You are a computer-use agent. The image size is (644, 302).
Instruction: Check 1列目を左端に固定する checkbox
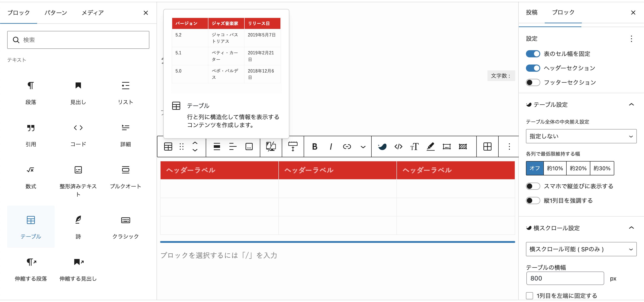[x=530, y=296]
